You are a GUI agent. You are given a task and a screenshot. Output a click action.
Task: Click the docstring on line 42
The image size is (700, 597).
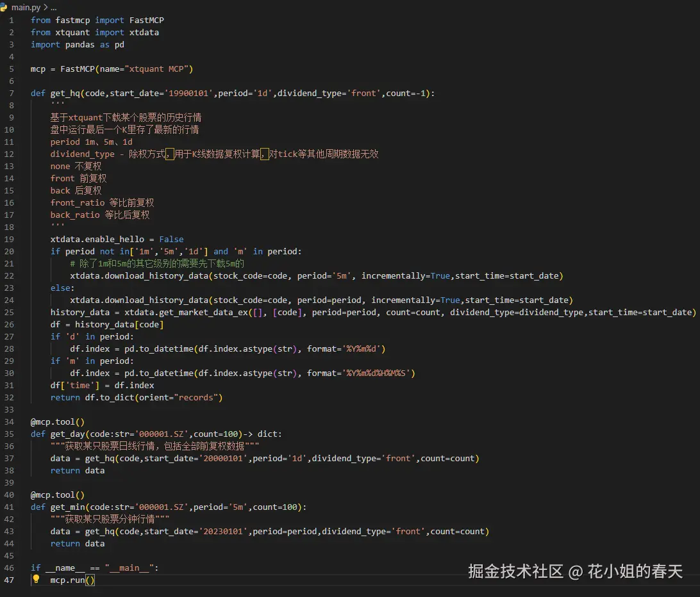pos(110,519)
